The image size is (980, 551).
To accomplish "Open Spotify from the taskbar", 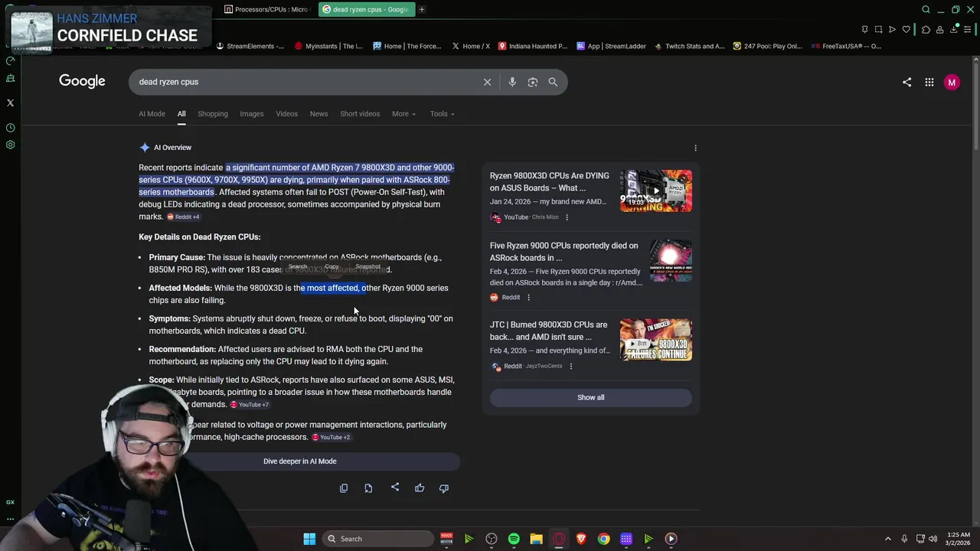I will 514,539.
